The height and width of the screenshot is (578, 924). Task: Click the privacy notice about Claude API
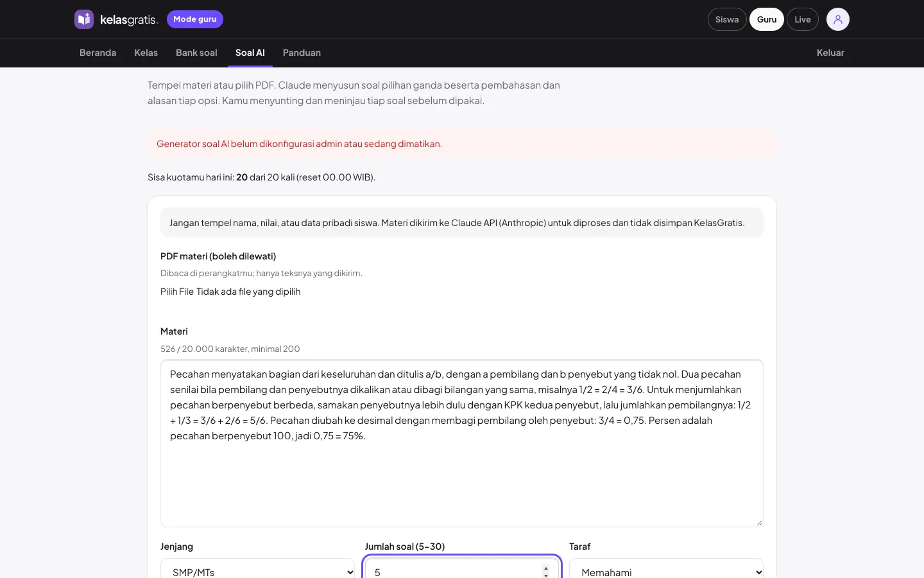[462, 223]
